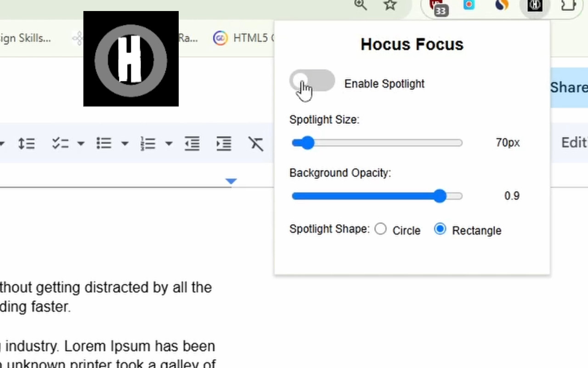Viewport: 588px width, 368px height.
Task: Insert a checklist
Action: 60,144
